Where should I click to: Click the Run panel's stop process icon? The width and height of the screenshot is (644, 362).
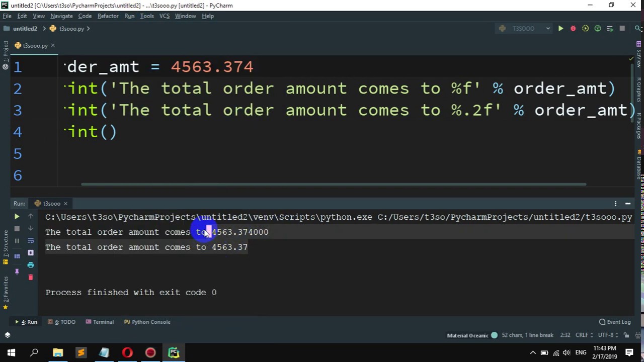tap(17, 229)
